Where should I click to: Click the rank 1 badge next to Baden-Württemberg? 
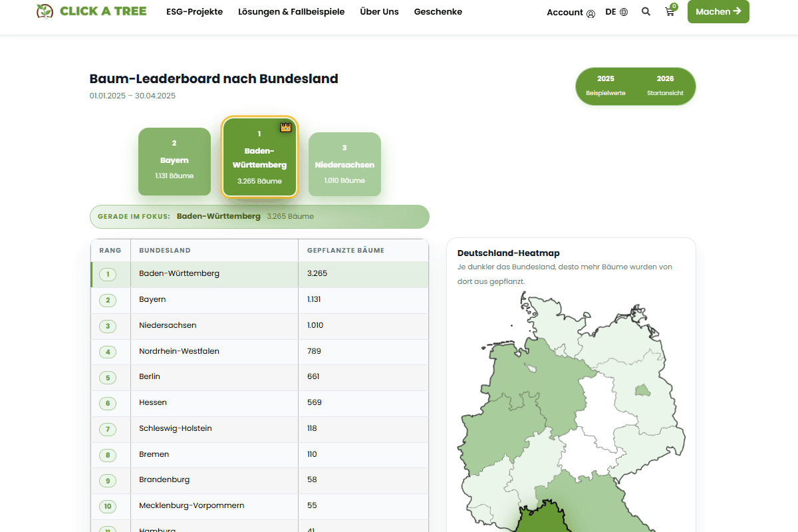(108, 274)
